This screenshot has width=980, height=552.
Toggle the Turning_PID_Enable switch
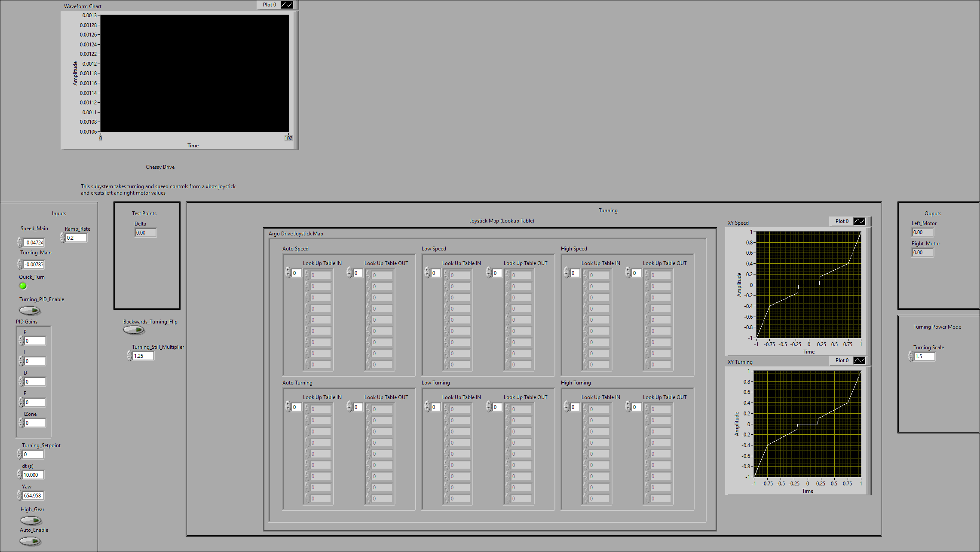point(30,310)
